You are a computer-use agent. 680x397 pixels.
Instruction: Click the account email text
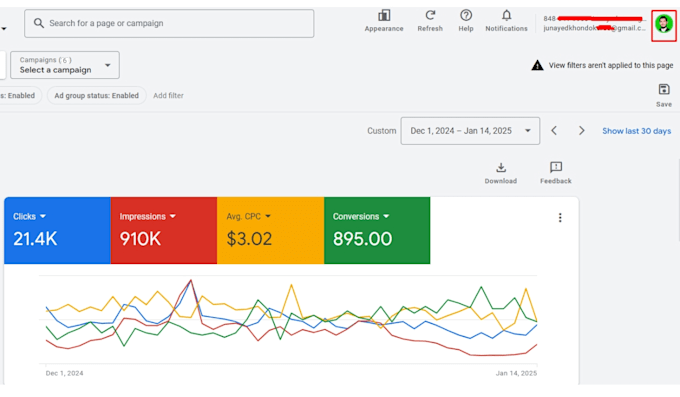click(594, 28)
